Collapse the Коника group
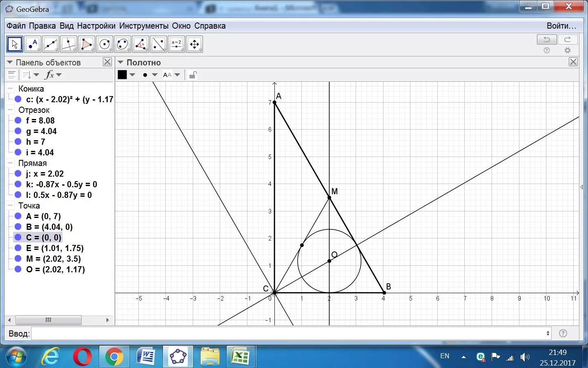588x368 pixels. pos(10,88)
